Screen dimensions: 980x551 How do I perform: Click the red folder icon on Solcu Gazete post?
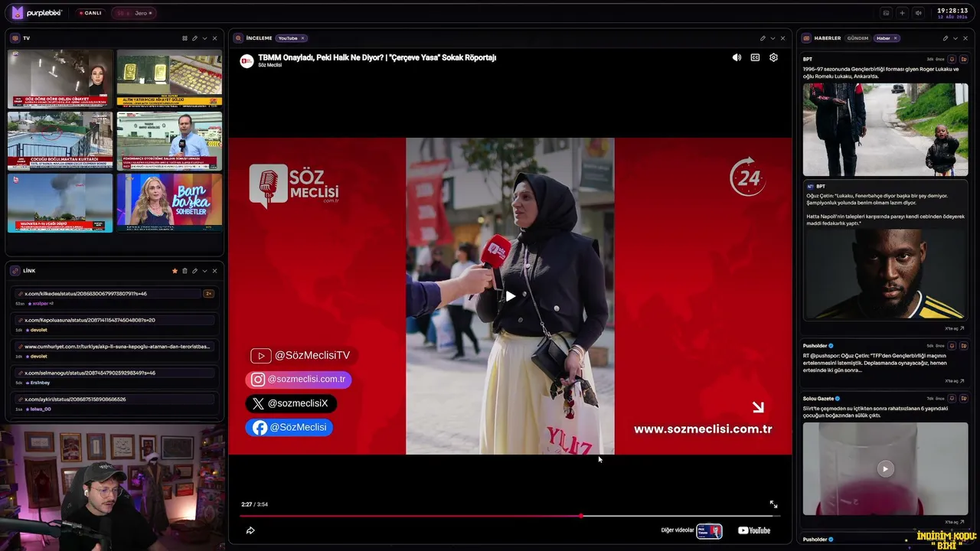click(963, 399)
